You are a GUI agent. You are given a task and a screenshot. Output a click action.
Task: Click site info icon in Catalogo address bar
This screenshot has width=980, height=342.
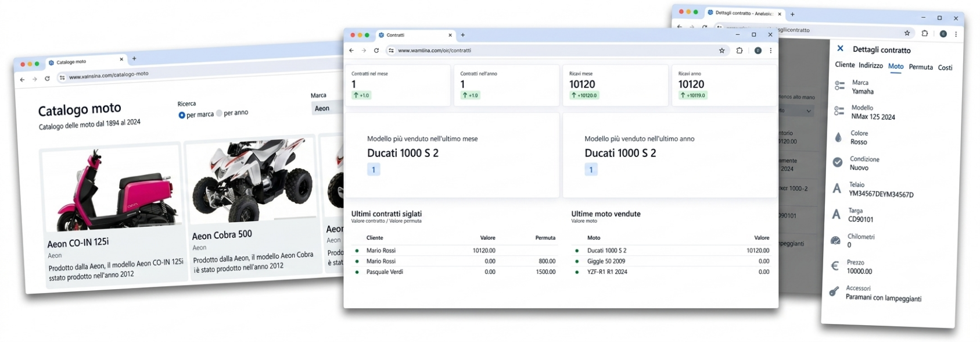coord(62,77)
